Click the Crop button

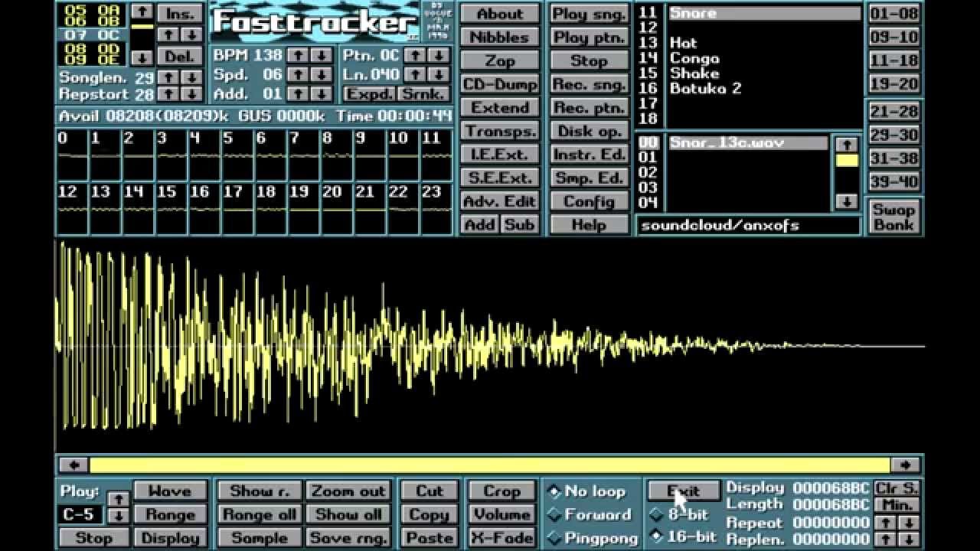(501, 491)
